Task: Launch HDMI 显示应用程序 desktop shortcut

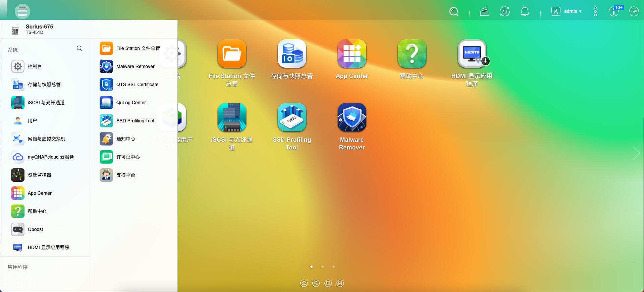Action: [472, 54]
